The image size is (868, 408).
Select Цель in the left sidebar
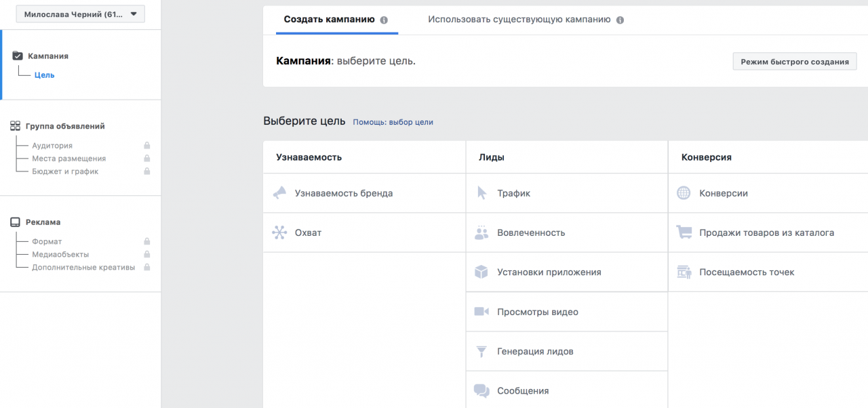point(44,75)
